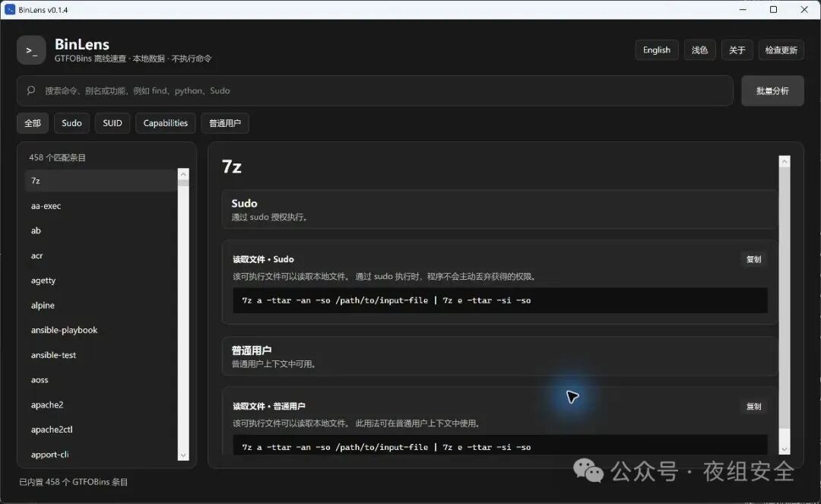Screen dimensions: 821x504
Task: Select apport-cli in the command list
Action: [x=101, y=454]
